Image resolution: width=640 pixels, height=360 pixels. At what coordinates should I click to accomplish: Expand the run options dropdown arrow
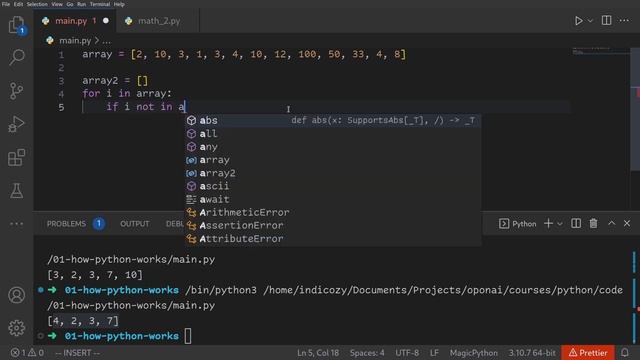pos(590,20)
